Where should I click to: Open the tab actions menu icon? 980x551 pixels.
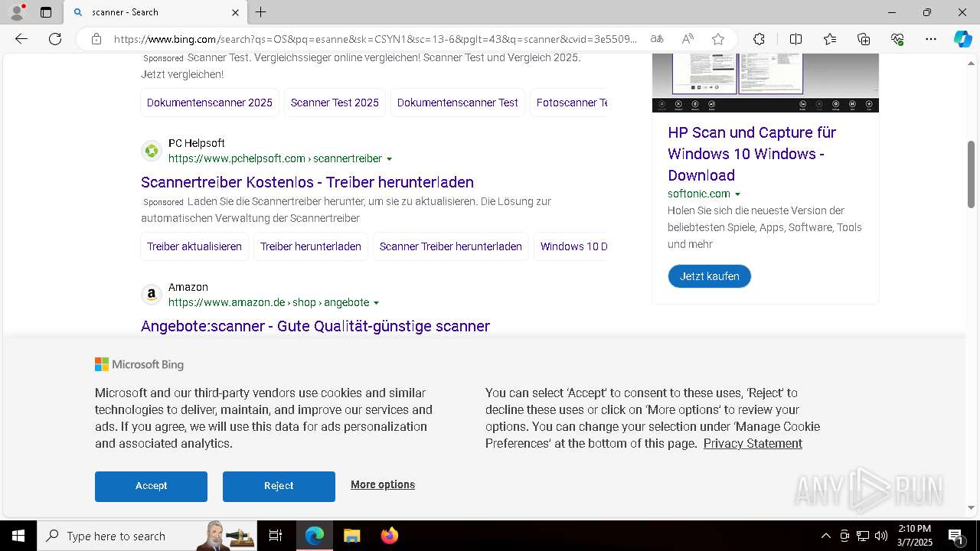[46, 12]
